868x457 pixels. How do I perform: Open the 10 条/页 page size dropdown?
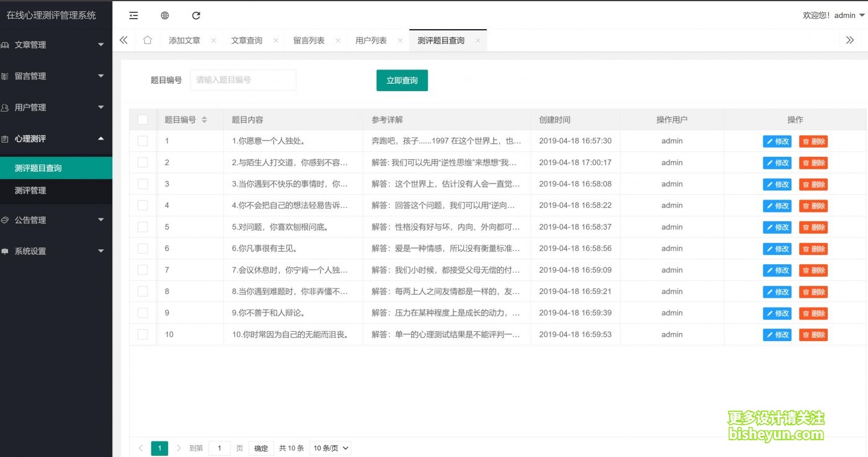click(x=330, y=448)
